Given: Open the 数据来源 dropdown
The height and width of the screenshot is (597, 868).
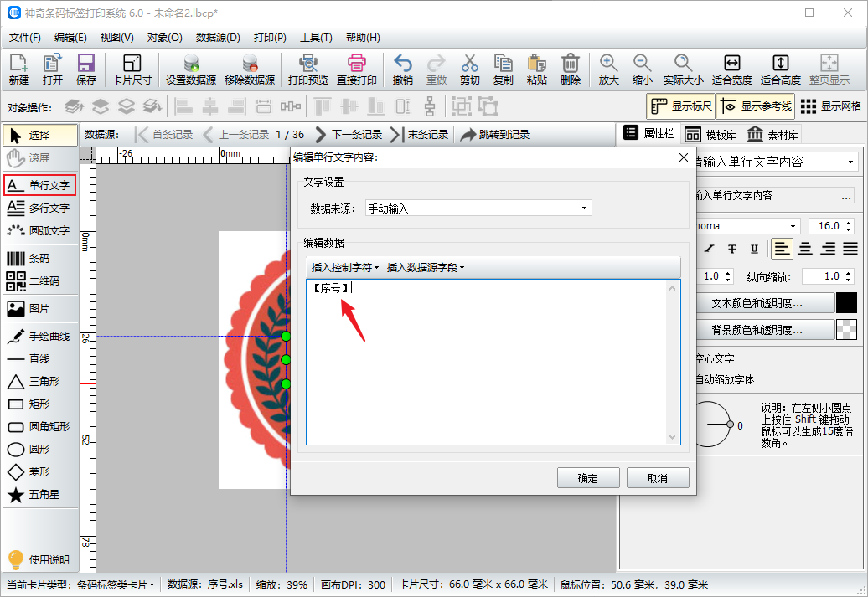Looking at the screenshot, I should [478, 208].
